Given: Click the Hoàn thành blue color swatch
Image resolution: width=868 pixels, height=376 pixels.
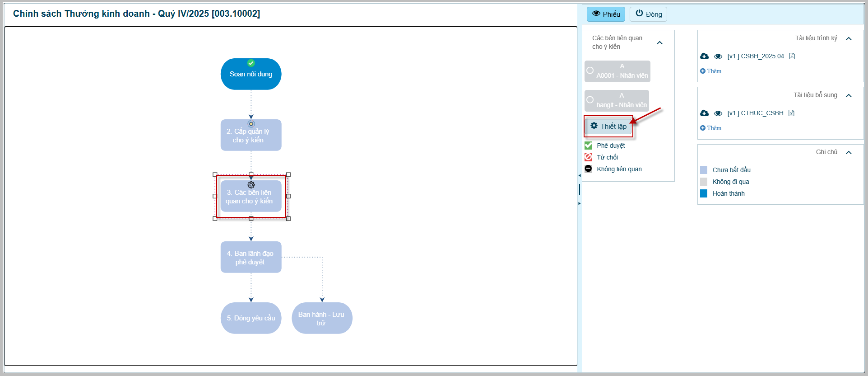Looking at the screenshot, I should pyautogui.click(x=704, y=193).
